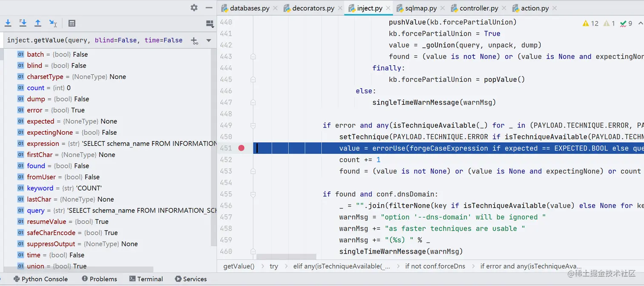Image resolution: width=644 pixels, height=286 pixels.
Task: Click the value icon beside 'union' variable
Action: pyautogui.click(x=20, y=266)
